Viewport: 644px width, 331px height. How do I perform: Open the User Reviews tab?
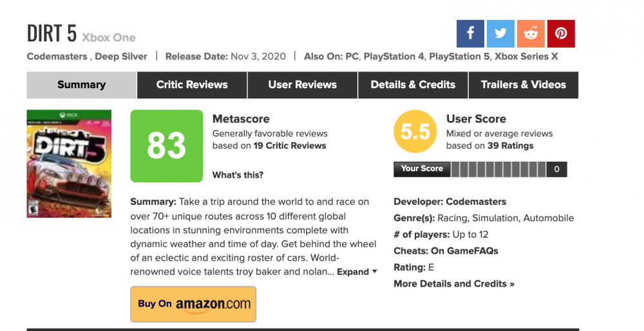[303, 85]
